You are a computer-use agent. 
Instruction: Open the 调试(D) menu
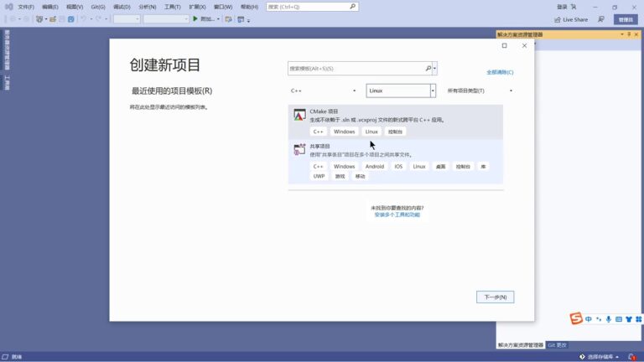122,7
